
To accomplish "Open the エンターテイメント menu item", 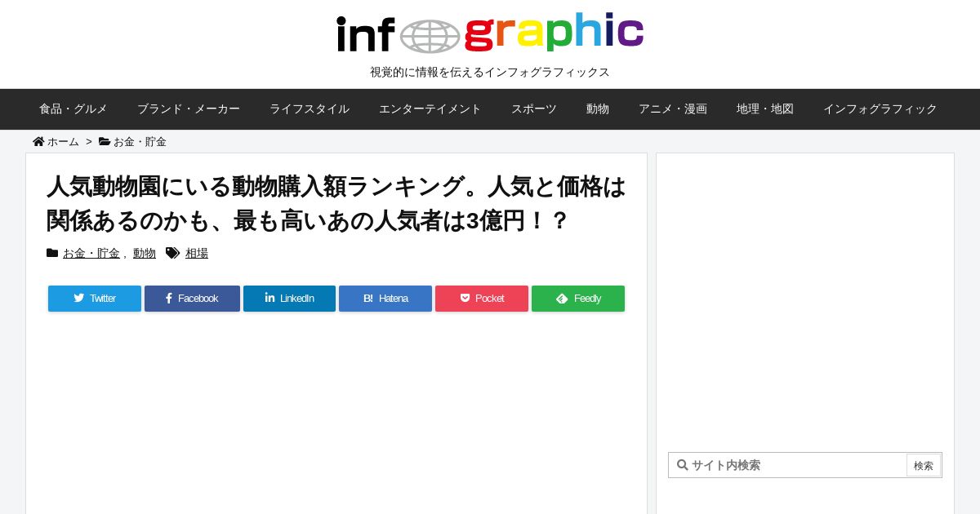I will (430, 109).
